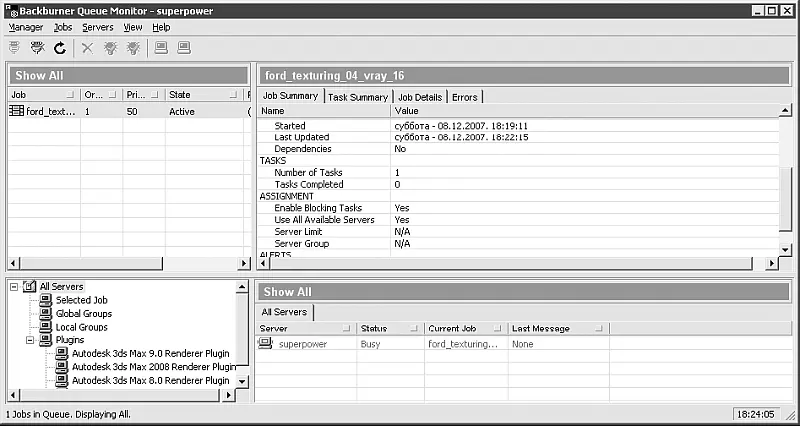Open the Order column header filter button
This screenshot has width=800, height=426.
click(113, 95)
